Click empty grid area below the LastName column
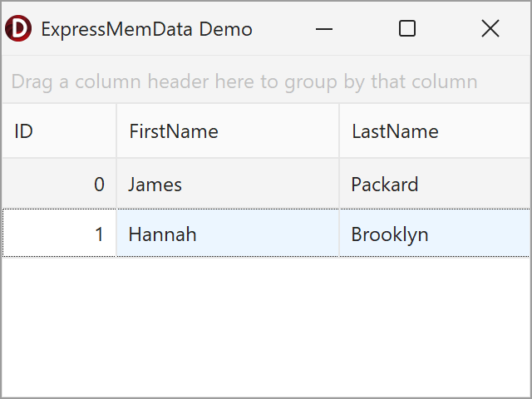 pyautogui.click(x=434, y=324)
